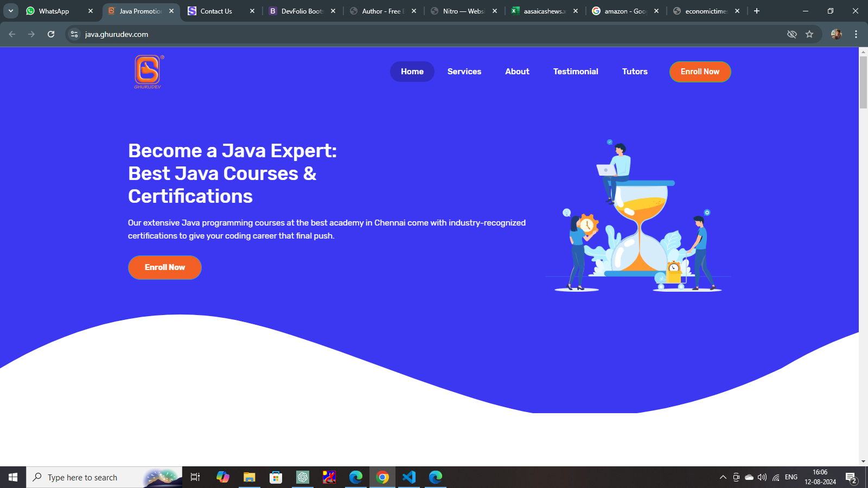Show hidden system tray icons

pyautogui.click(x=723, y=477)
